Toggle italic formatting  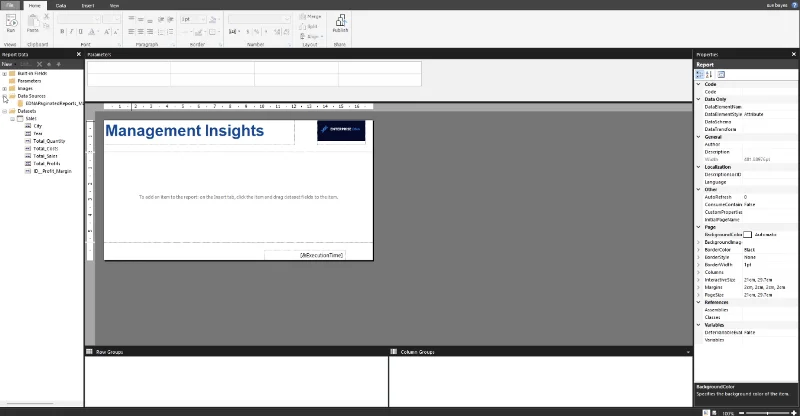[x=71, y=32]
